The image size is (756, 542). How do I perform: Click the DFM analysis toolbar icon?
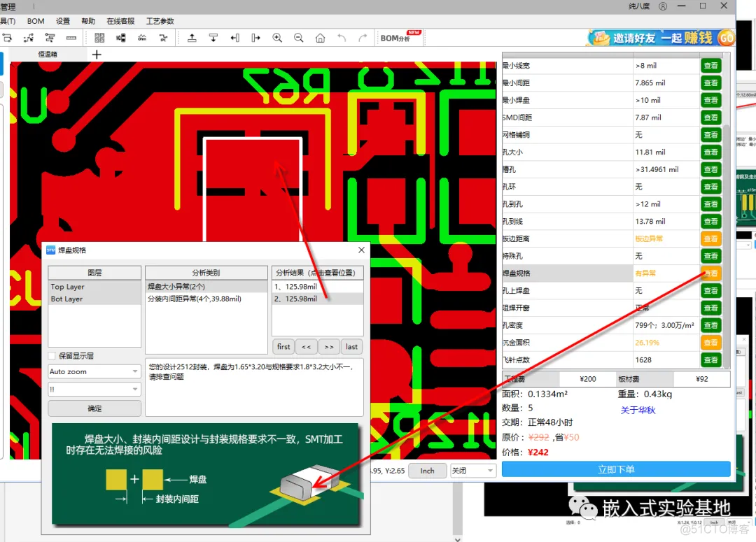142,38
